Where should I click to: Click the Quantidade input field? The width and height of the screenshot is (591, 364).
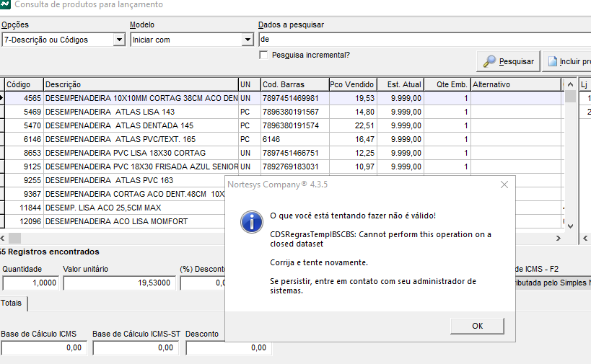click(30, 283)
